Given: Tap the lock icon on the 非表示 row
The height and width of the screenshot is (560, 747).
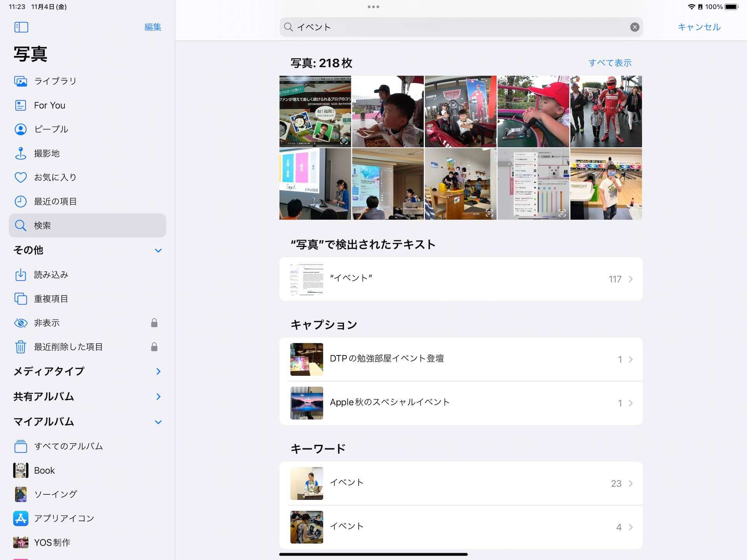Looking at the screenshot, I should tap(154, 323).
